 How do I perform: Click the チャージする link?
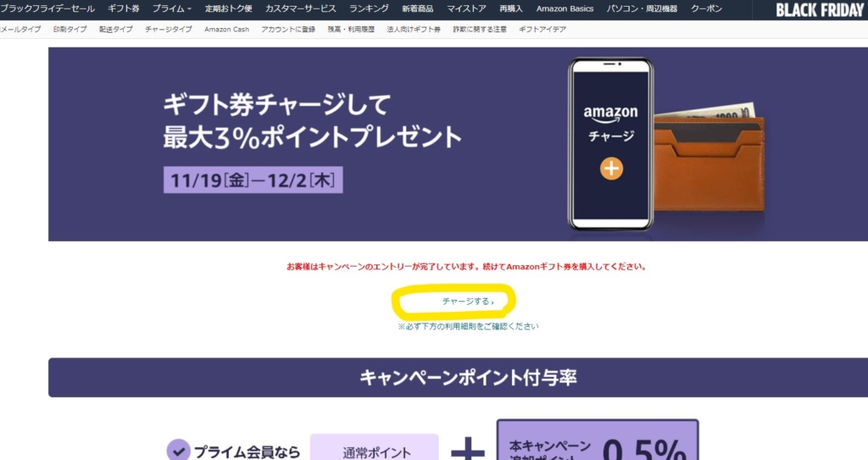pyautogui.click(x=468, y=302)
